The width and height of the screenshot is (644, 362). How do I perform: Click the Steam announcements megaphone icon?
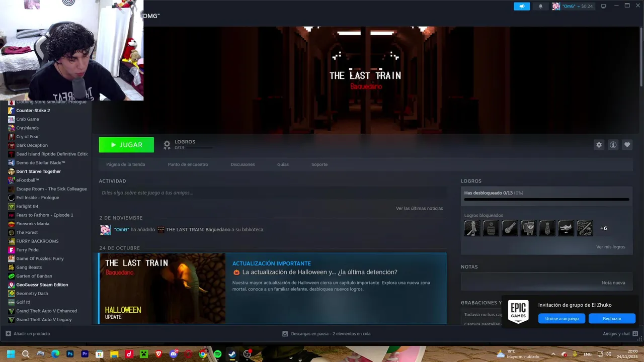click(522, 6)
